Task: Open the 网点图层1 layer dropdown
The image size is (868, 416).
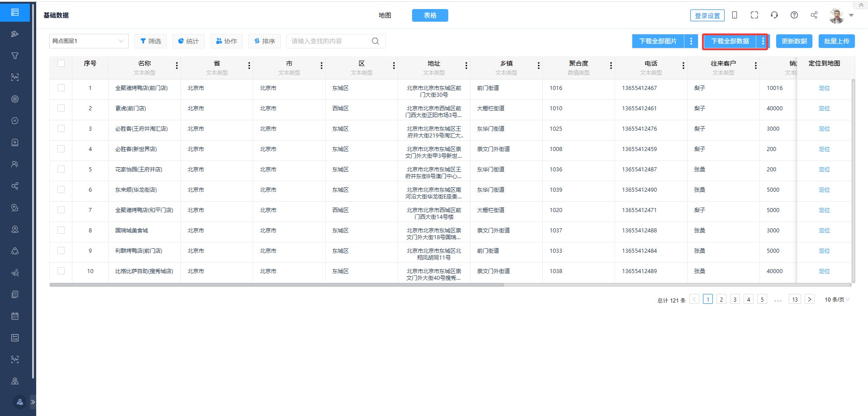Action: coord(89,41)
